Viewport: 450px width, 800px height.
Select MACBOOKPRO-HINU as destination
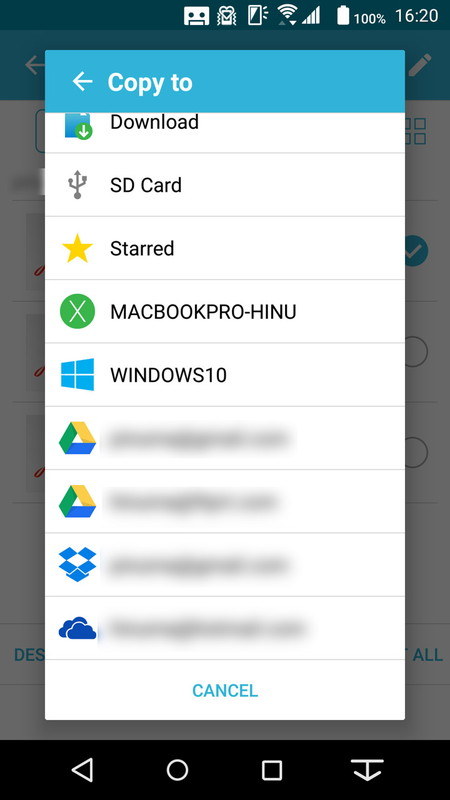[225, 311]
